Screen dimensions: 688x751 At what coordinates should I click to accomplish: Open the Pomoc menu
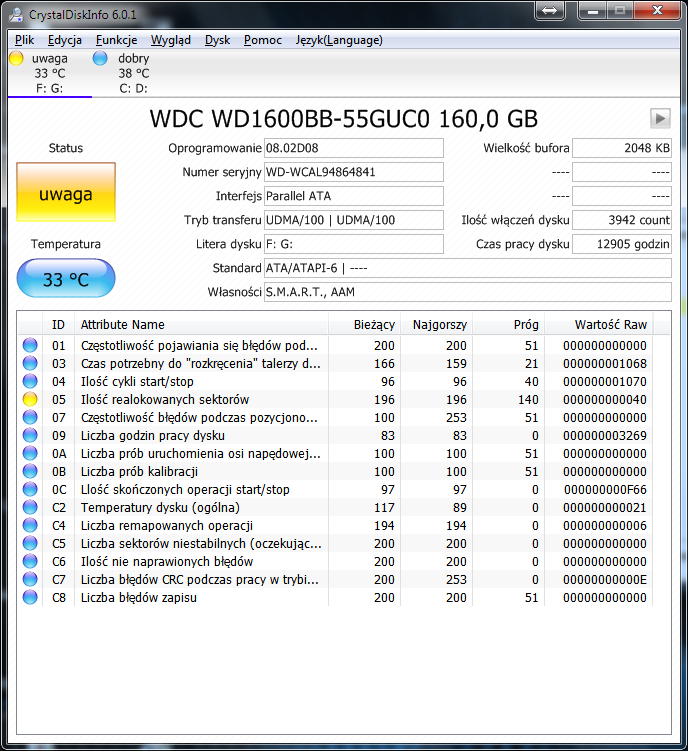point(263,40)
